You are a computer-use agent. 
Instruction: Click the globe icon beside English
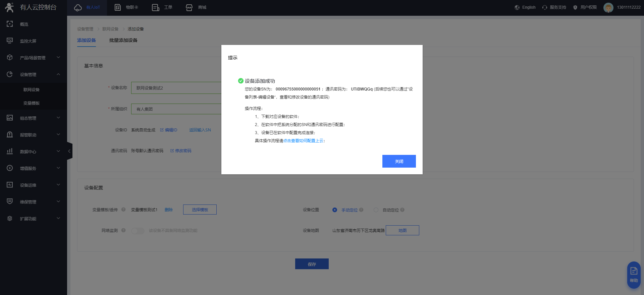517,7
